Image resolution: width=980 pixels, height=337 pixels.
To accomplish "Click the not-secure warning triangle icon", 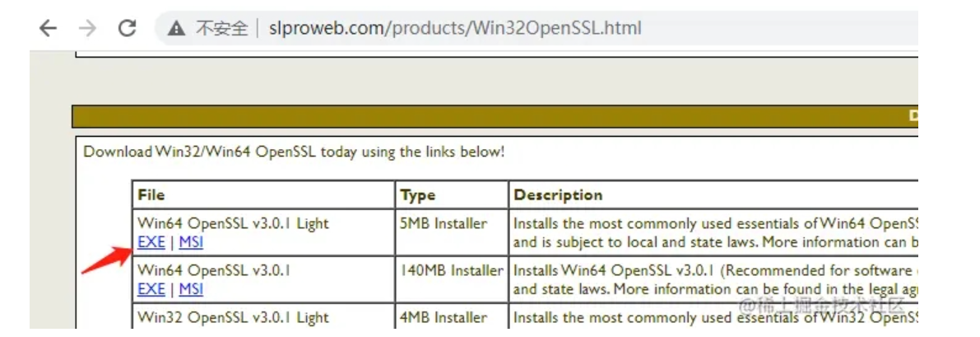I will (x=178, y=28).
